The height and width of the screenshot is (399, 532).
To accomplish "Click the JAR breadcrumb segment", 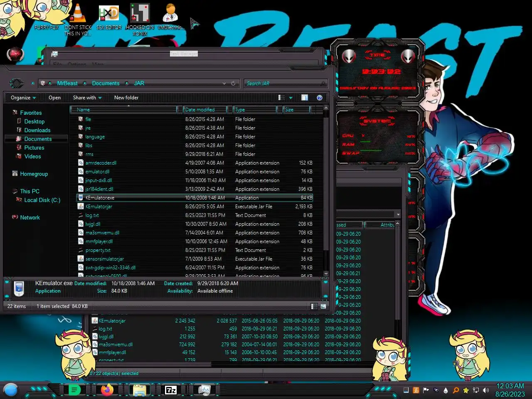I will click(x=139, y=84).
